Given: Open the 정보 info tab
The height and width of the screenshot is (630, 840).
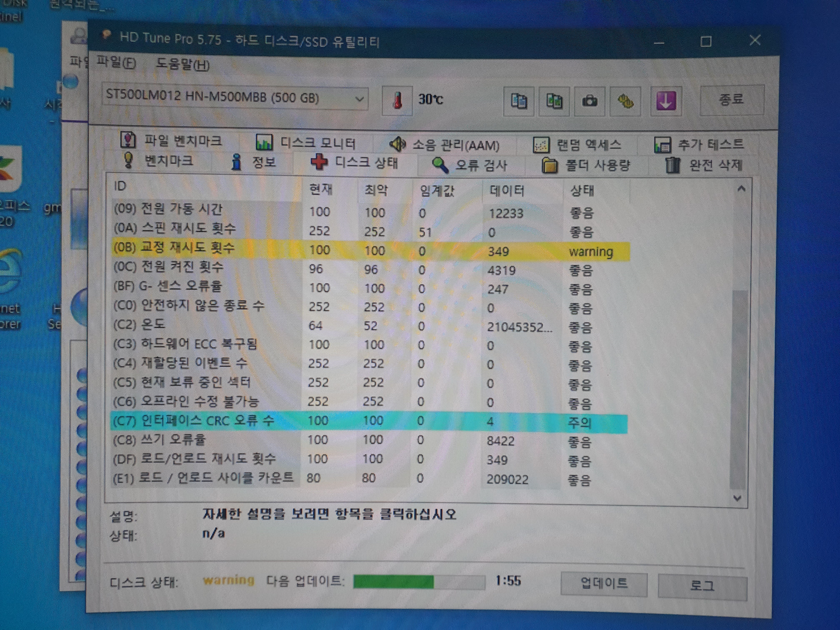Looking at the screenshot, I should pyautogui.click(x=254, y=162).
